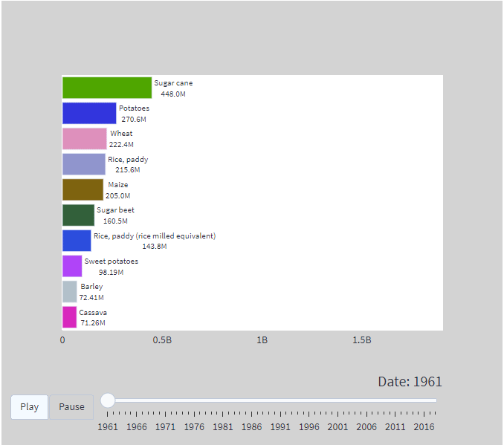Click the 160.5M value
Screen dimensions: 504x445
click(x=115, y=221)
